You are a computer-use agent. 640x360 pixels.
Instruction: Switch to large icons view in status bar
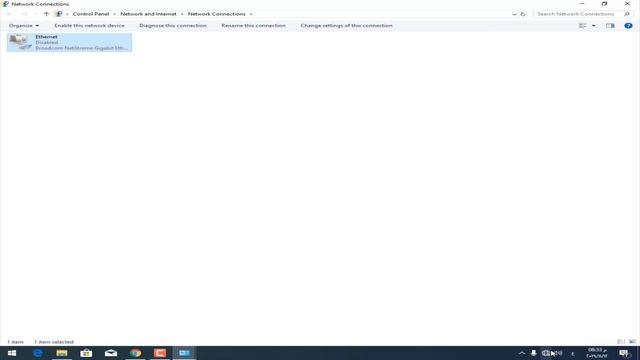pyautogui.click(x=632, y=342)
